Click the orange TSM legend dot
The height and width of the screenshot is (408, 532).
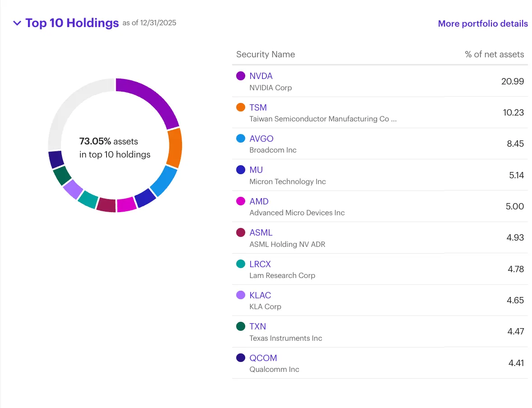(241, 107)
